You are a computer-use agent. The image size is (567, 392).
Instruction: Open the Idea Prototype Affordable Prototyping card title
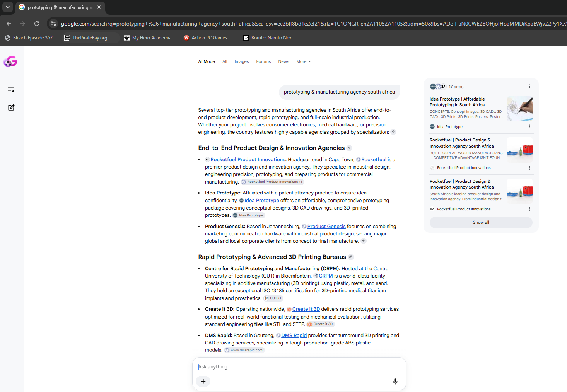click(x=457, y=102)
